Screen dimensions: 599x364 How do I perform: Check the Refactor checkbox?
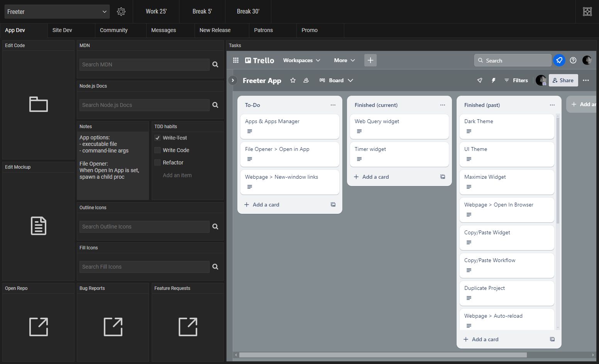[157, 163]
